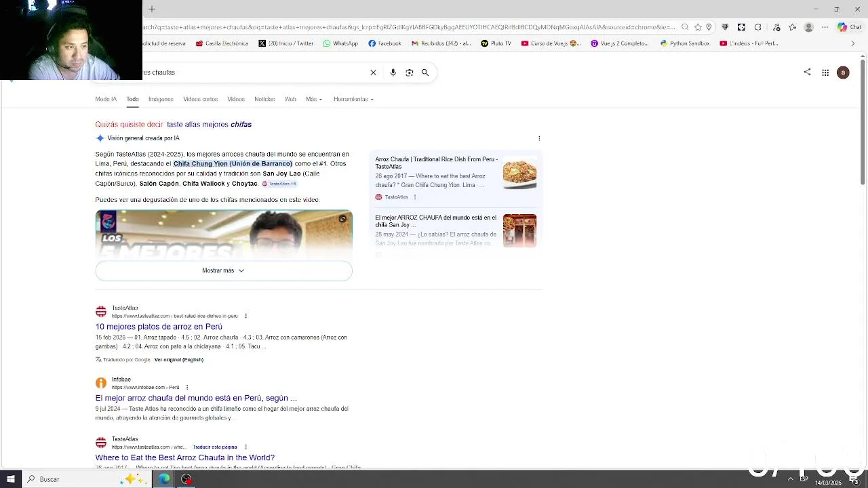Expand the Más search filter dropdown

(x=313, y=99)
